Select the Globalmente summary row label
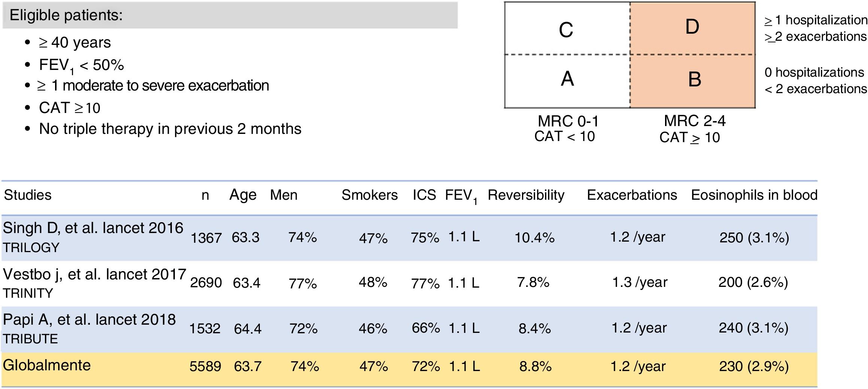The height and width of the screenshot is (389, 868). pyautogui.click(x=47, y=365)
